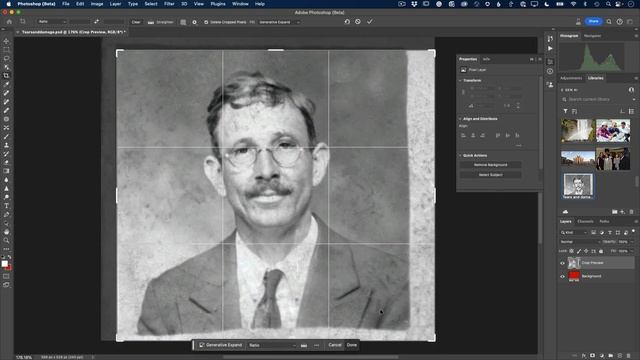The image size is (640, 360).
Task: Open the Normal blend mode dropdown
Action: click(x=579, y=242)
